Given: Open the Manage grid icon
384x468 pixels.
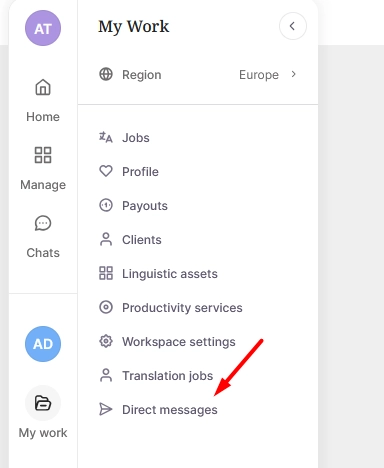Looking at the screenshot, I should (x=43, y=155).
